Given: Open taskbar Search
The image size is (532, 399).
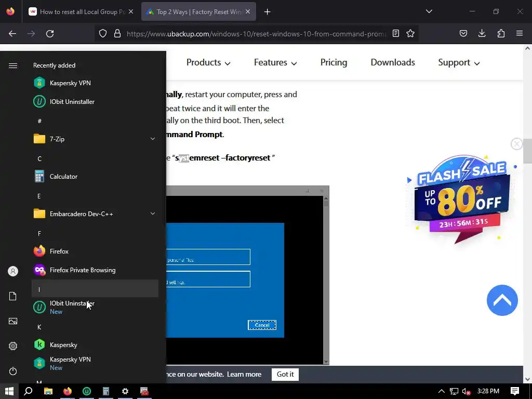Looking at the screenshot, I should tap(28, 391).
